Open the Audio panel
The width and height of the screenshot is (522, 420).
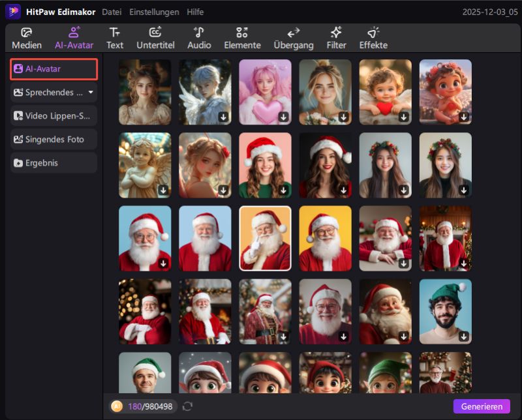click(198, 37)
